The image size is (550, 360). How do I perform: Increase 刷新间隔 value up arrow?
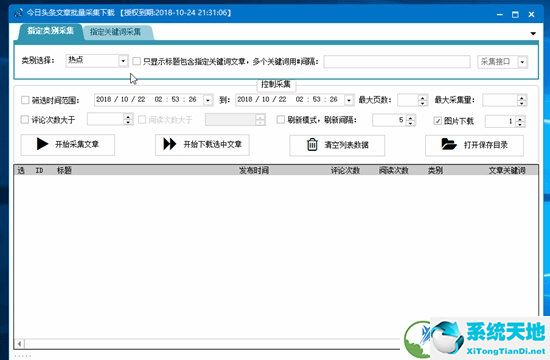(x=410, y=118)
